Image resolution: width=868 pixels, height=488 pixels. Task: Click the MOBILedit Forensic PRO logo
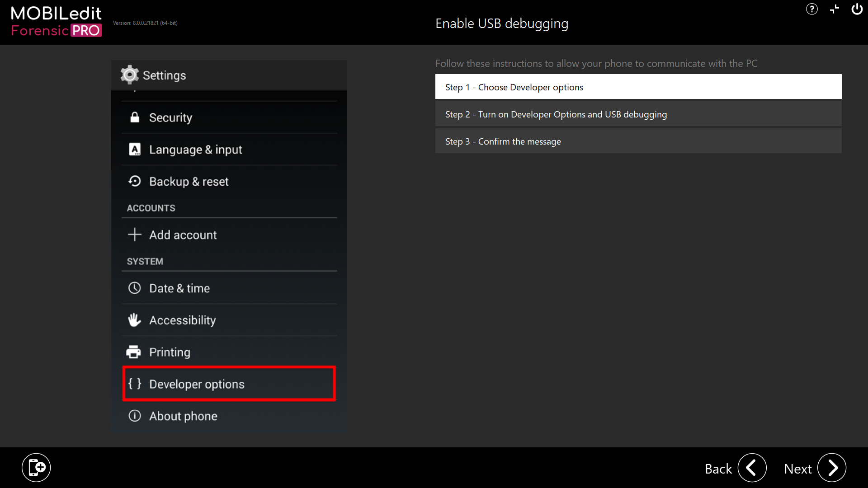tap(57, 22)
